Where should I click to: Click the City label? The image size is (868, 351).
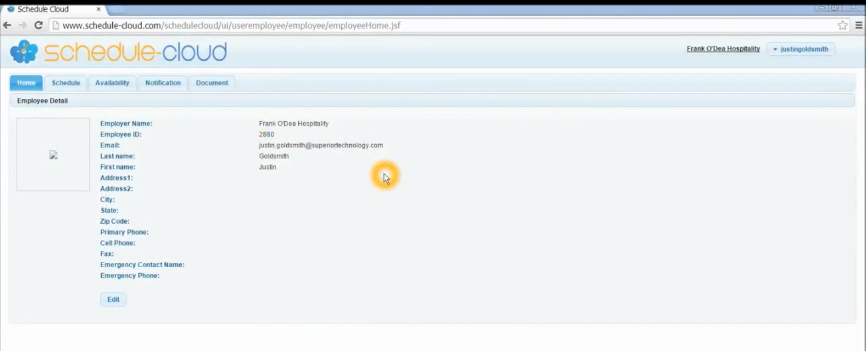[108, 200]
